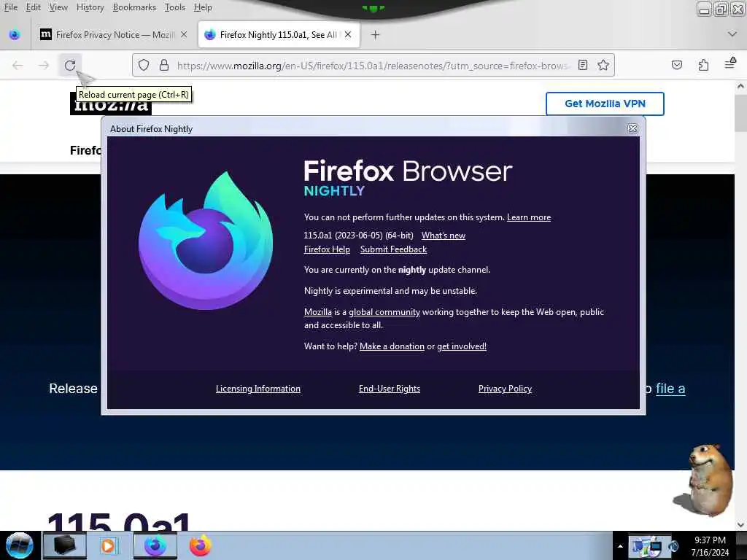This screenshot has height=560, width=747.
Task: Close the About Firefox Nightly dialog
Action: pyautogui.click(x=632, y=128)
